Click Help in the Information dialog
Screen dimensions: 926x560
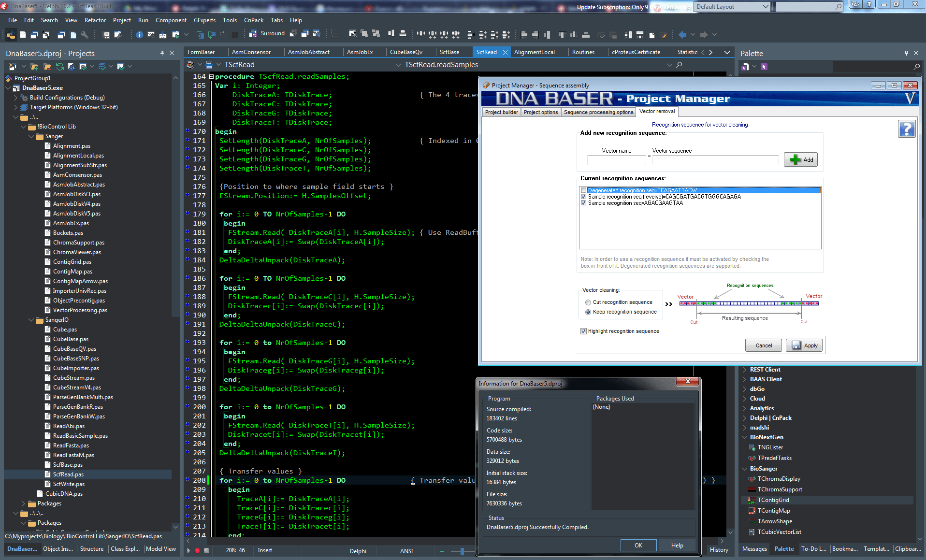coord(677,546)
